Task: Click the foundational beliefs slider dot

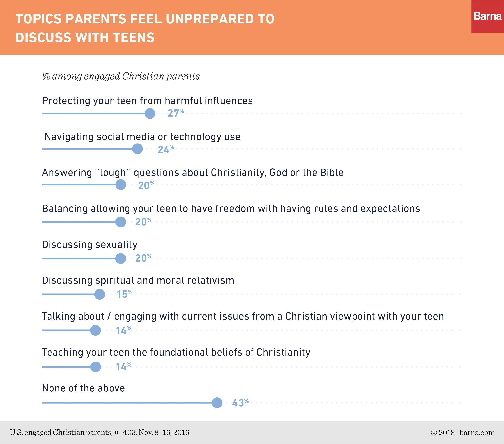Action: tap(95, 367)
